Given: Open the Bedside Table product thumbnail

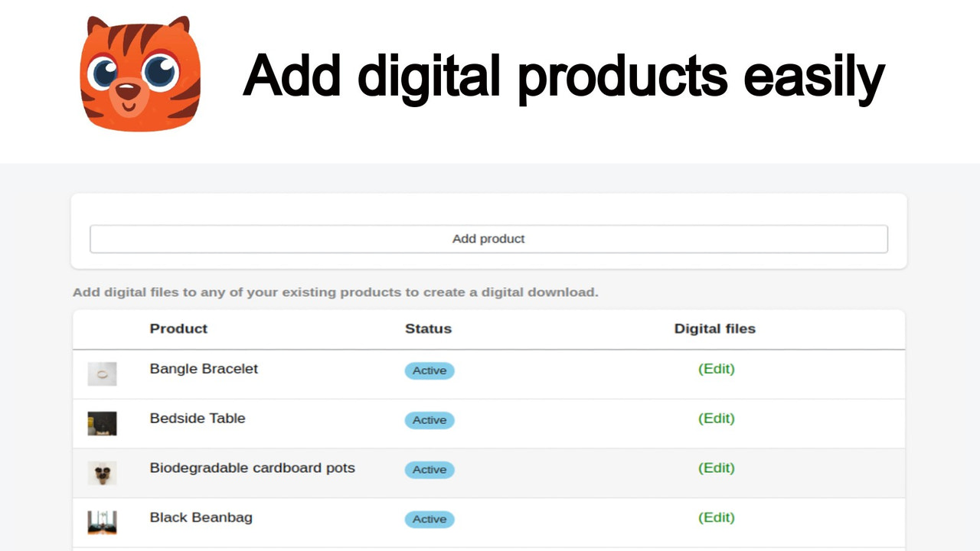Looking at the screenshot, I should [102, 423].
